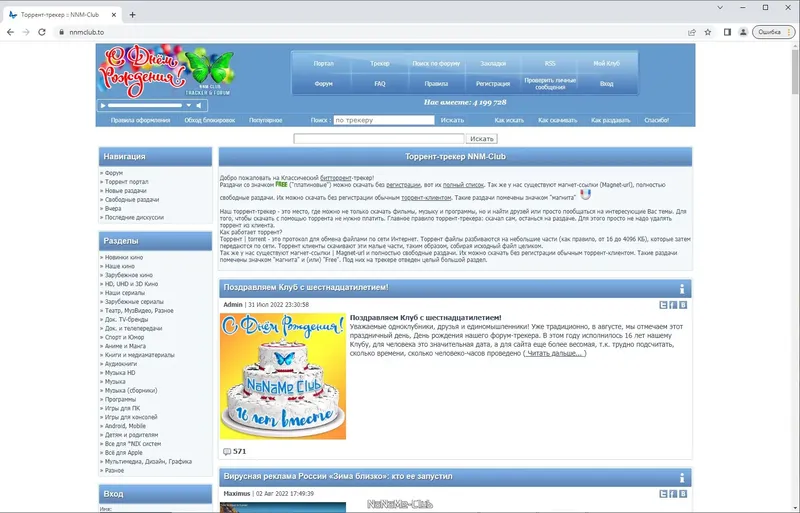Open the 'Трекер' menu item
The height and width of the screenshot is (513, 800).
point(380,63)
